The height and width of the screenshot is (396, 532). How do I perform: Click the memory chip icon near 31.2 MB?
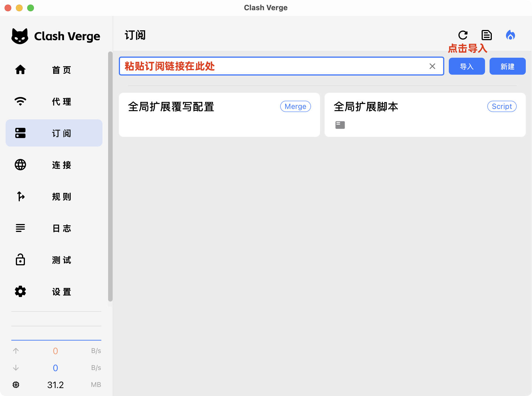point(16,385)
